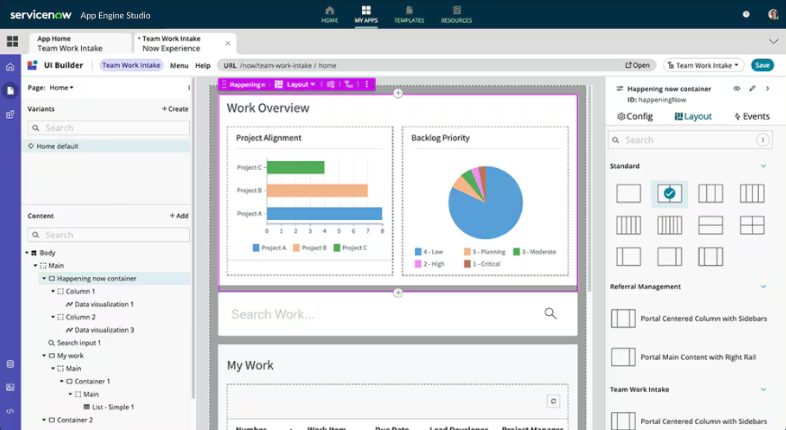Open the Resources navigation icon
This screenshot has width=786, height=430.
pos(456,15)
